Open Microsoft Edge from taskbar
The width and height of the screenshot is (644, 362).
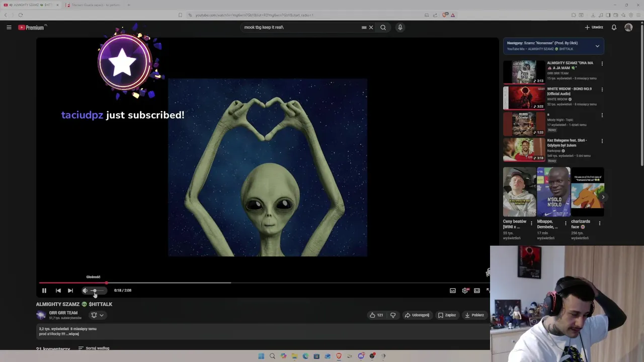305,356
